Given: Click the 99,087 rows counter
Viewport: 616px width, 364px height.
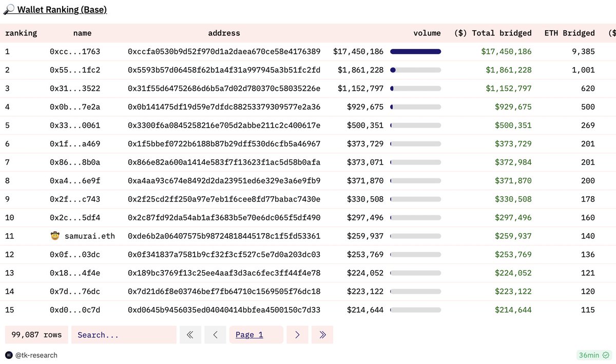Looking at the screenshot, I should 36,335.
